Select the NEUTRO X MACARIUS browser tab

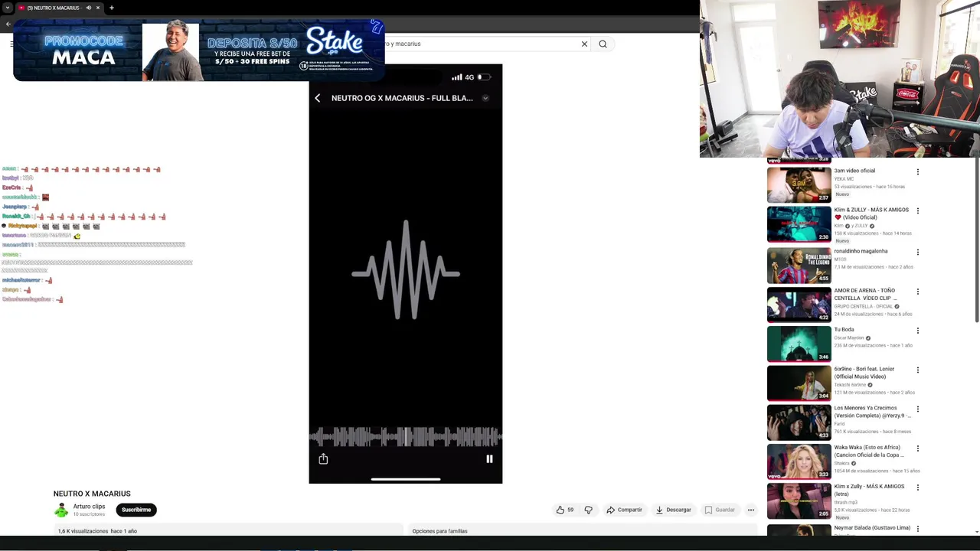tap(54, 8)
